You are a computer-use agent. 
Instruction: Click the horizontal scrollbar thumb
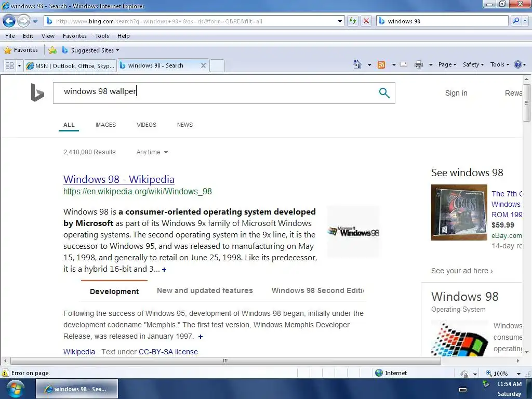[x=225, y=361]
